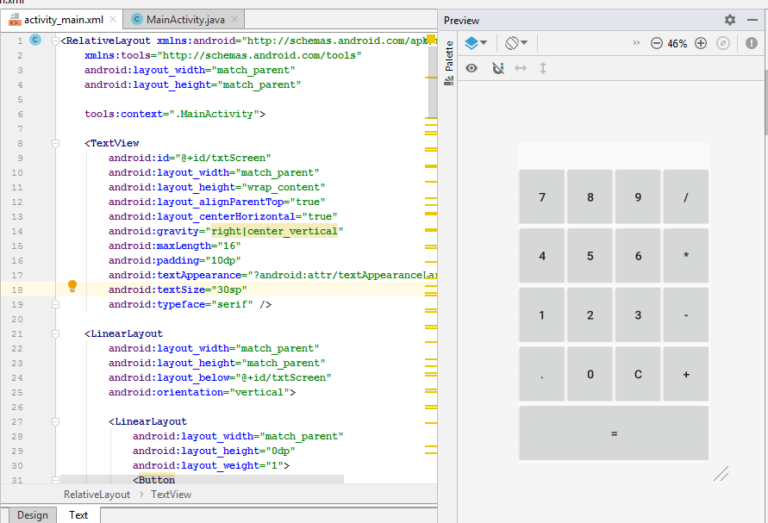The height and width of the screenshot is (523, 768).
Task: Zoom out the layout preview
Action: pyautogui.click(x=656, y=43)
